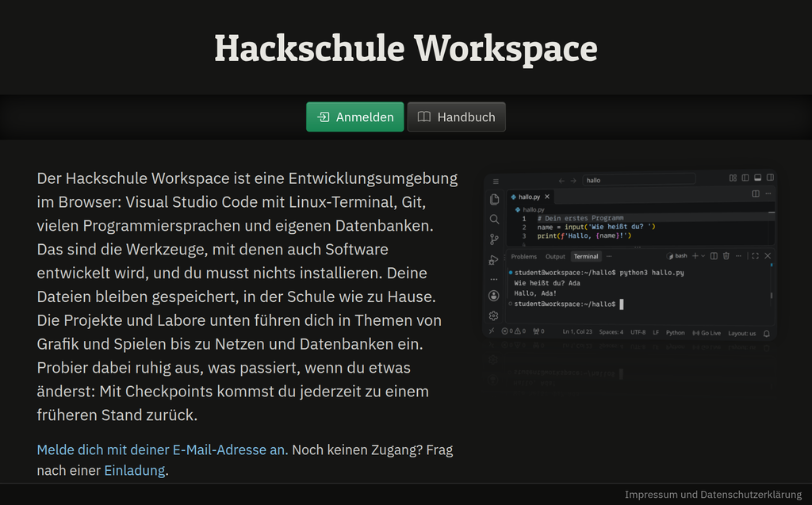Follow the 'Melde dich mit deiner E-Mail-Adresse an' link

pyautogui.click(x=163, y=450)
